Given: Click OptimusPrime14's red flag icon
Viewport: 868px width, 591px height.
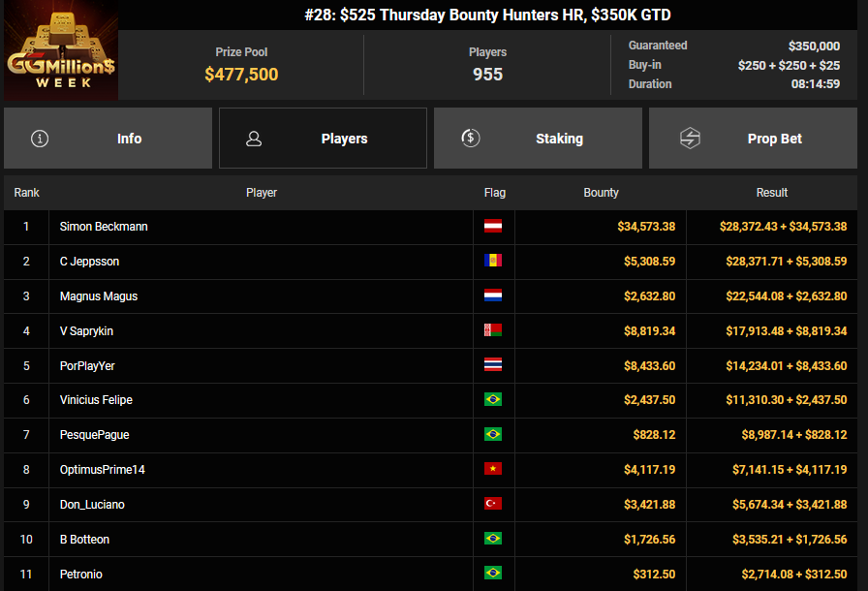Looking at the screenshot, I should [x=493, y=470].
